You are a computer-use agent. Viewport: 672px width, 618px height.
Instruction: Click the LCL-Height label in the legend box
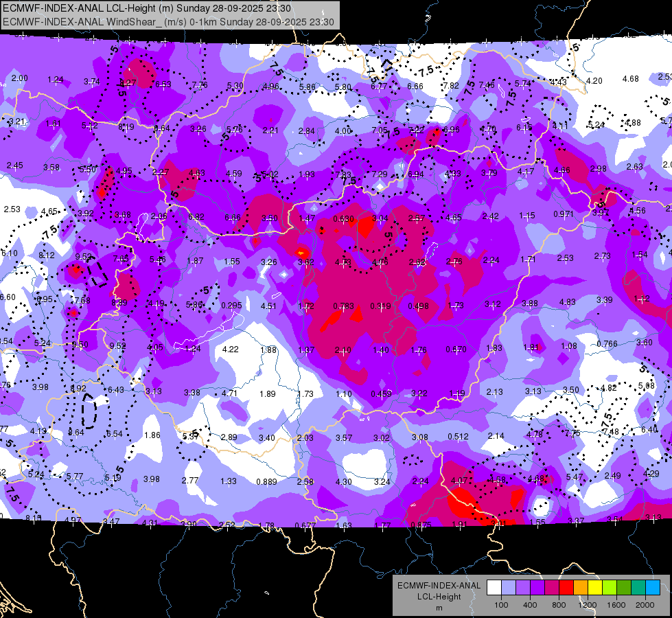click(x=439, y=597)
